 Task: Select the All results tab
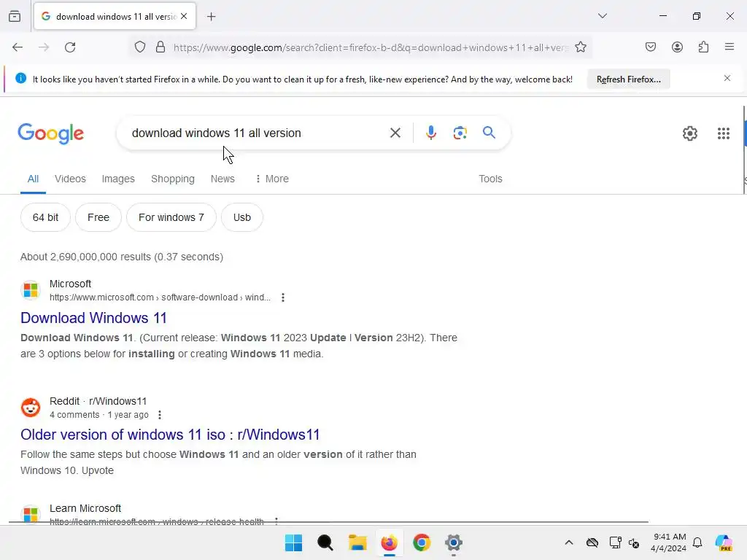[33, 179]
